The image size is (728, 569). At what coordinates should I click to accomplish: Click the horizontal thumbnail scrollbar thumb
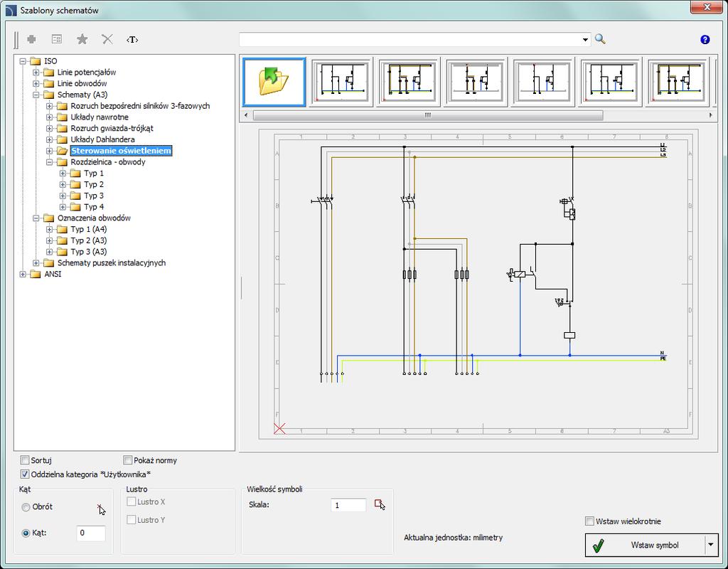[427, 115]
